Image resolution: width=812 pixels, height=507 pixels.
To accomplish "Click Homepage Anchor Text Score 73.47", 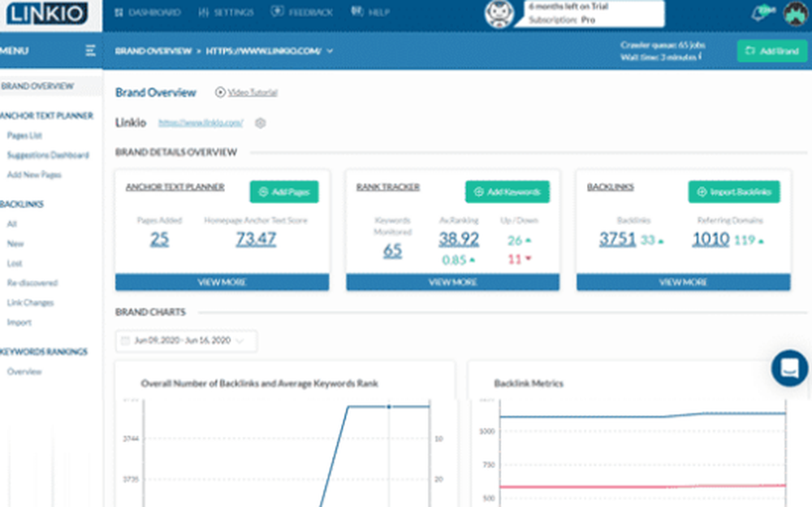I will tap(256, 239).
